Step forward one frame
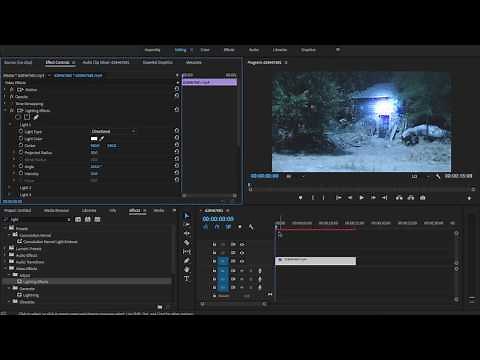Viewport: 480px width, 360px height. click(x=373, y=198)
